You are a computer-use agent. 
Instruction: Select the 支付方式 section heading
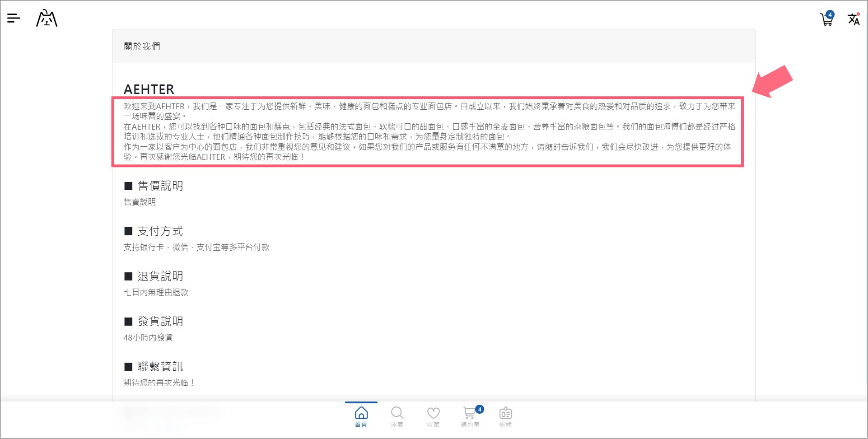(160, 231)
